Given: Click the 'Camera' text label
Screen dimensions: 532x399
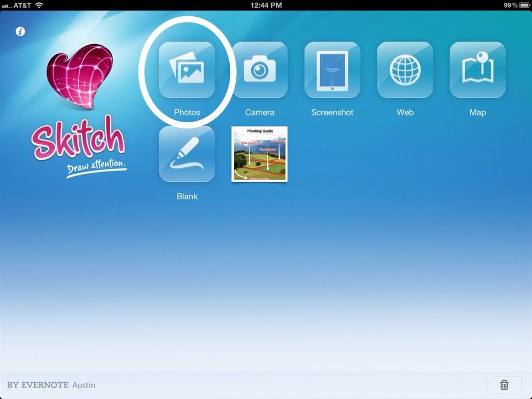Looking at the screenshot, I should (259, 112).
